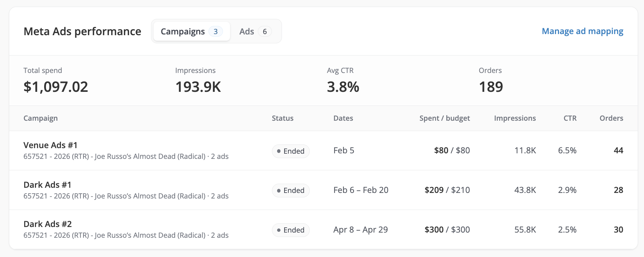Click Ended status badge for Dark Ads #2
644x257 pixels.
tap(291, 230)
